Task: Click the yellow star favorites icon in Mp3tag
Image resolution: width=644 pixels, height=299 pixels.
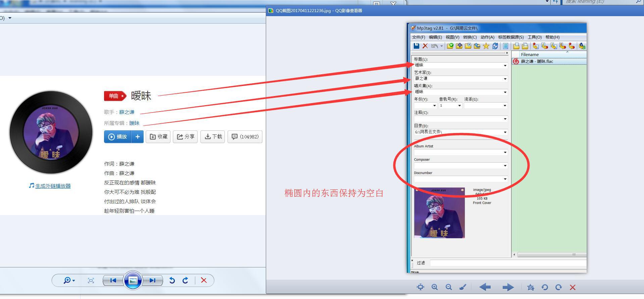Action: click(x=486, y=46)
